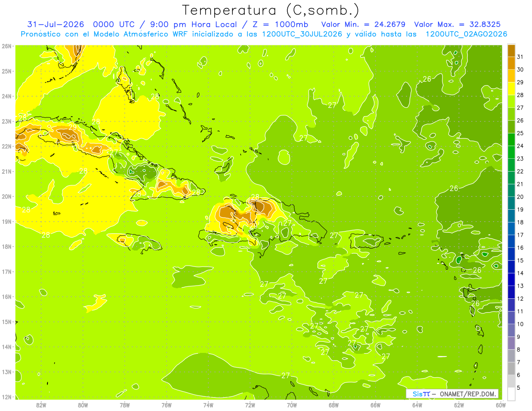Screen dimensions: 532x411
Task: Click the title "Temperatura (C,somb.)"
Action: [271, 11]
